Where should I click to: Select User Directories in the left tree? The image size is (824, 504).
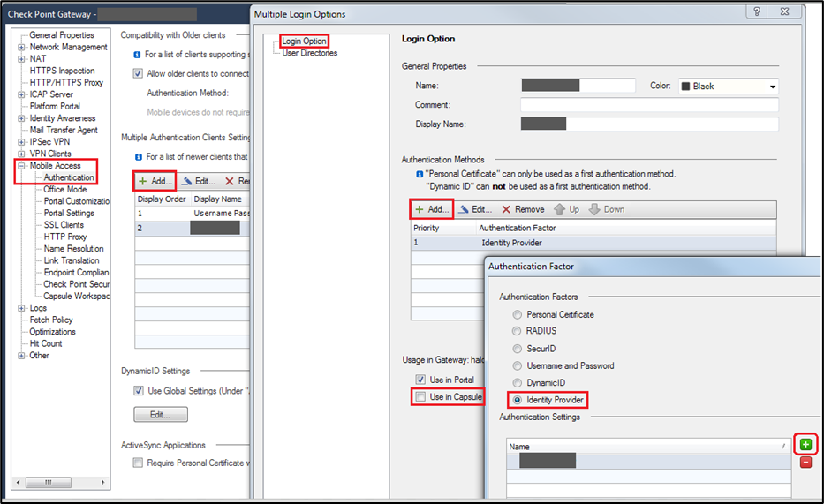(309, 53)
